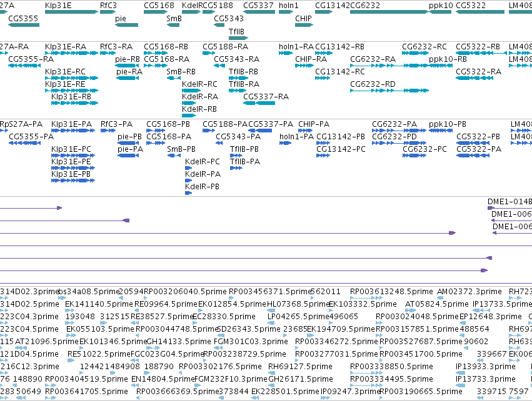The height and width of the screenshot is (401, 532).
Task: Click the TfIIB gene label
Action: point(236,31)
